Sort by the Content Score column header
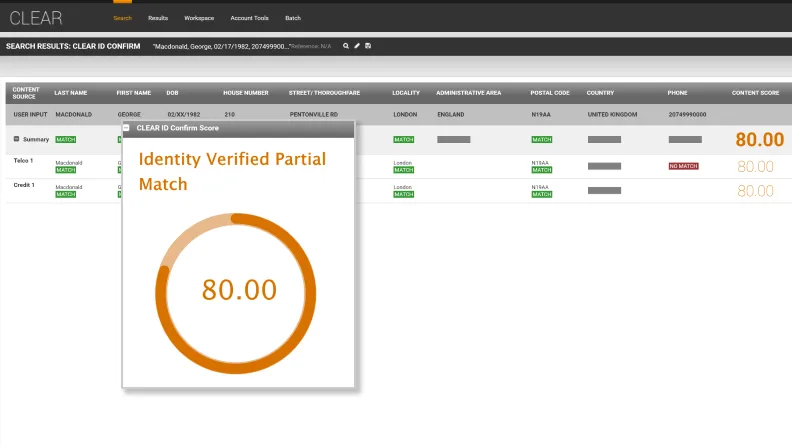Screen dimensions: 792x446 (755, 93)
